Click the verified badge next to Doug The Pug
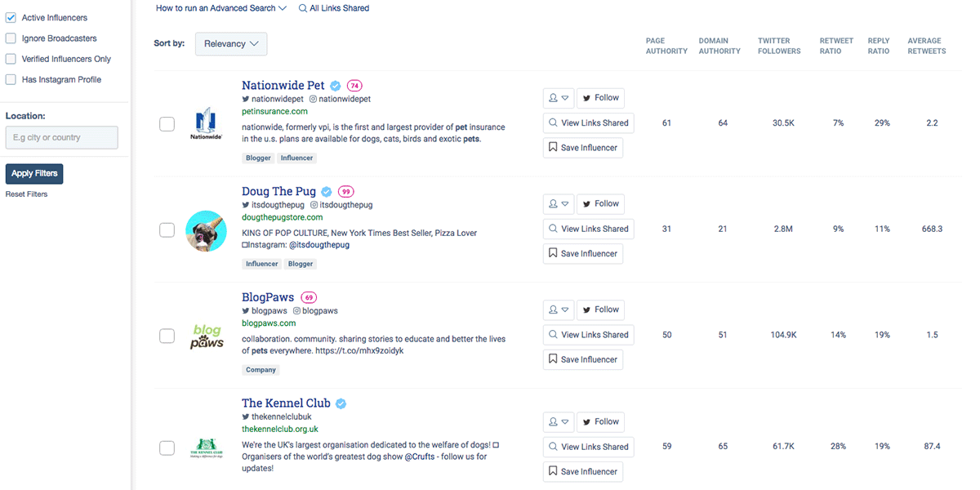The width and height of the screenshot is (980, 490). tap(326, 190)
